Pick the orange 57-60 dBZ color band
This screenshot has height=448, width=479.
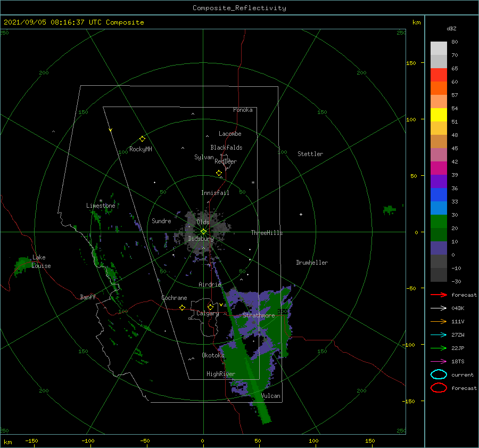(x=439, y=88)
